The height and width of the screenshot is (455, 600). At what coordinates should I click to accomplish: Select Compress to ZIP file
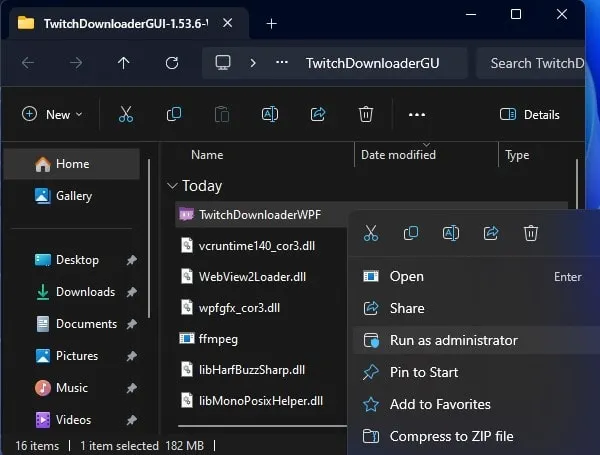pyautogui.click(x=476, y=436)
